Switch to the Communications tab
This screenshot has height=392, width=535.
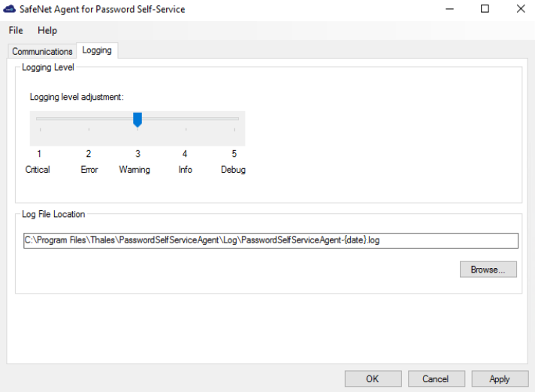pyautogui.click(x=42, y=51)
